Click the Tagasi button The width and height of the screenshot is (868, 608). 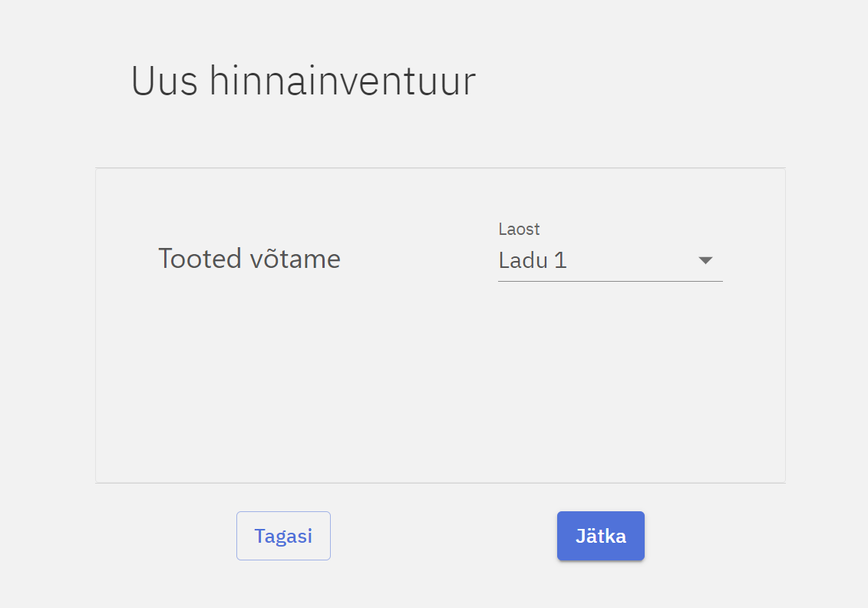pyautogui.click(x=283, y=536)
